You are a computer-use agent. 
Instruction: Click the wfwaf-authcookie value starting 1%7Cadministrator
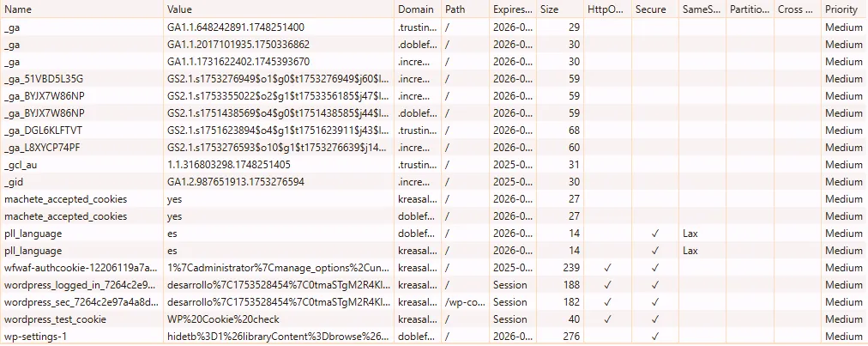[x=279, y=268]
